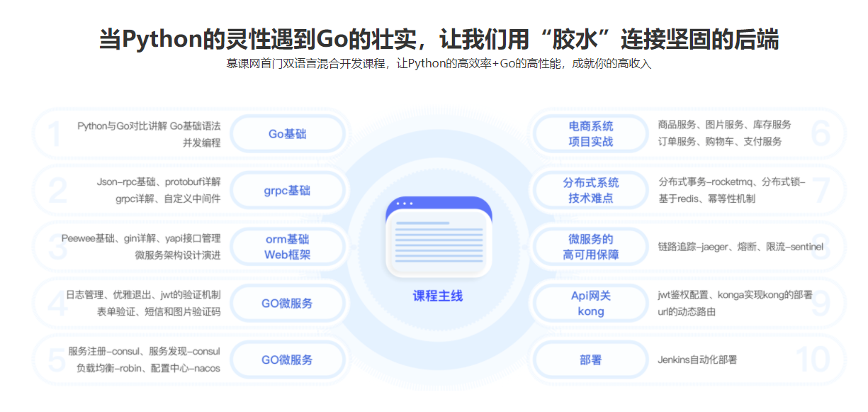868x412 pixels.
Task: Click the main headline about Python and Go
Action: (434, 38)
